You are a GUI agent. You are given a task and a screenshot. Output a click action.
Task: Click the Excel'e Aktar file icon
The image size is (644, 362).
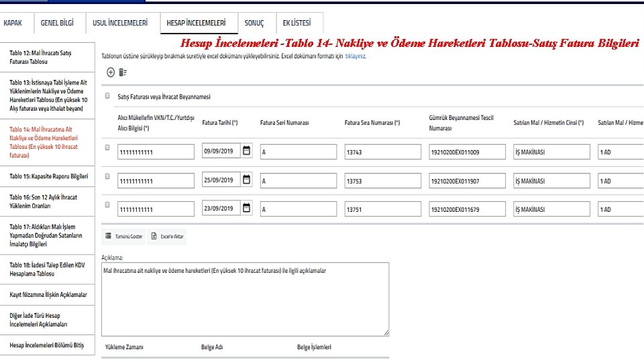(x=154, y=236)
